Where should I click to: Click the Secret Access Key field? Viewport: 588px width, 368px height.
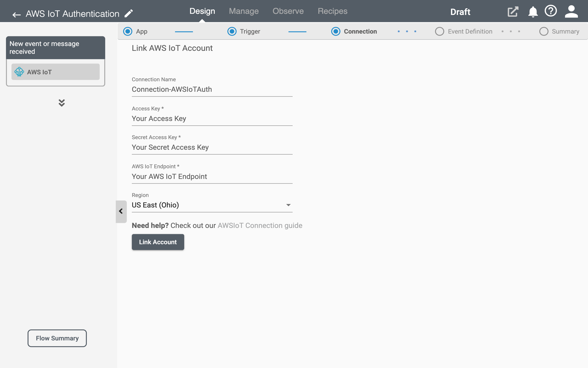click(x=212, y=147)
